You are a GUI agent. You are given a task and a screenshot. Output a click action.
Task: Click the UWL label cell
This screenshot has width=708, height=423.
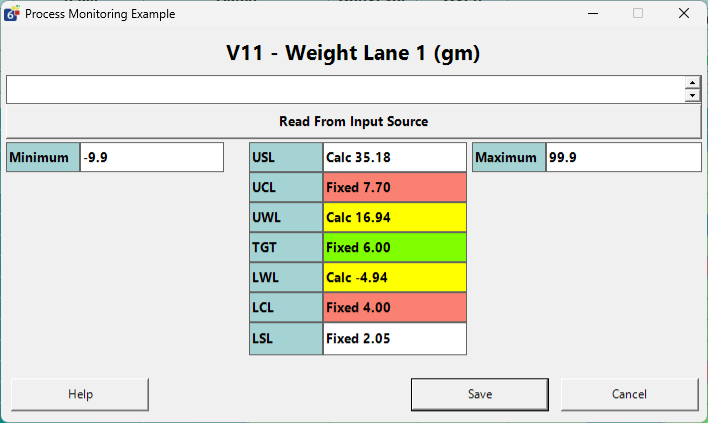tap(286, 217)
